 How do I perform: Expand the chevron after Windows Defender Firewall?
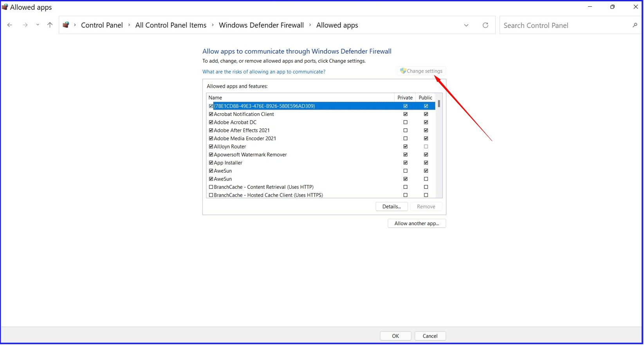click(310, 25)
